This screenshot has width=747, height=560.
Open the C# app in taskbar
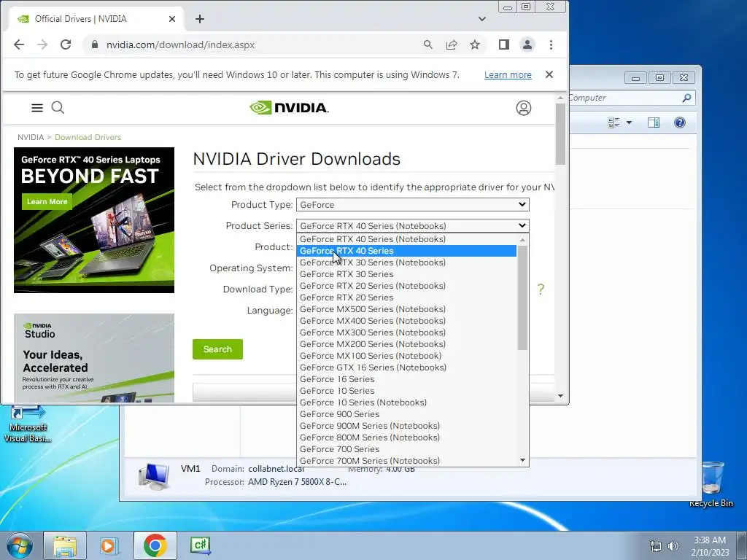coord(200,545)
